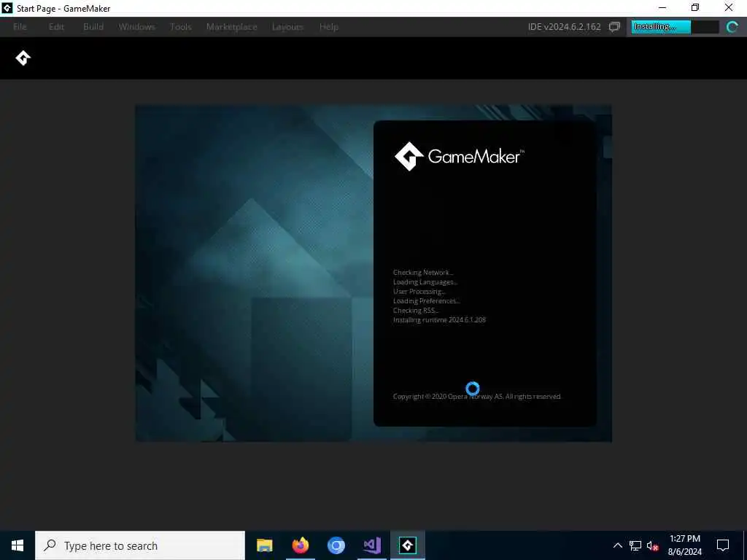Select the GameMaker taskbar icon
This screenshot has width=747, height=560.
point(407,545)
